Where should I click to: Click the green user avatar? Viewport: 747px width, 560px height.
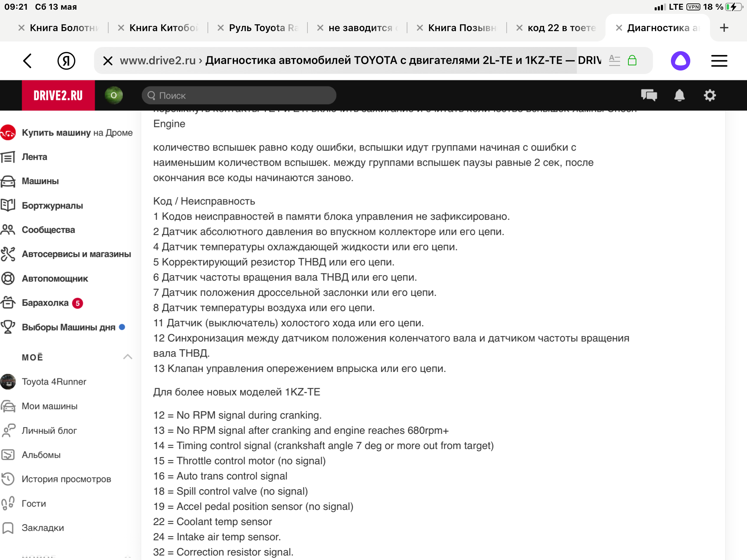(x=114, y=95)
